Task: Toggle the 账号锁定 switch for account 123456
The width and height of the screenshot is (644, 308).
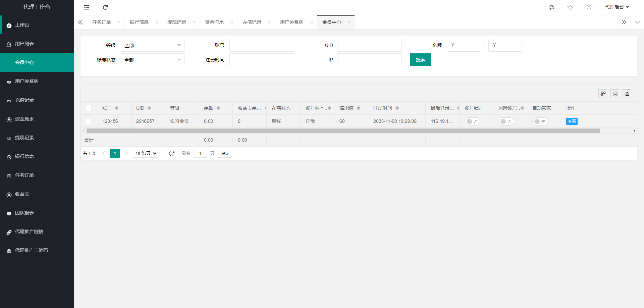Action: tap(472, 121)
